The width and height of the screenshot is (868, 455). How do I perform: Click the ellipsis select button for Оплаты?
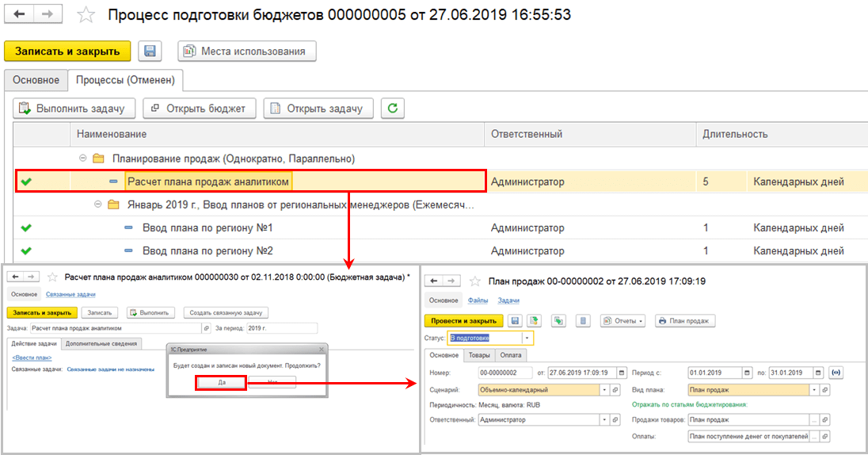click(814, 436)
